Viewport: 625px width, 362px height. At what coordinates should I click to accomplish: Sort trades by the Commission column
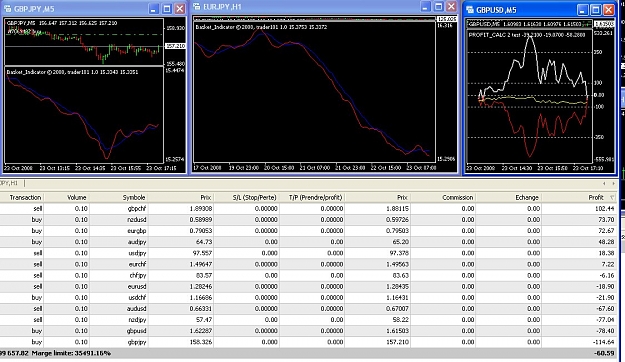(x=443, y=197)
